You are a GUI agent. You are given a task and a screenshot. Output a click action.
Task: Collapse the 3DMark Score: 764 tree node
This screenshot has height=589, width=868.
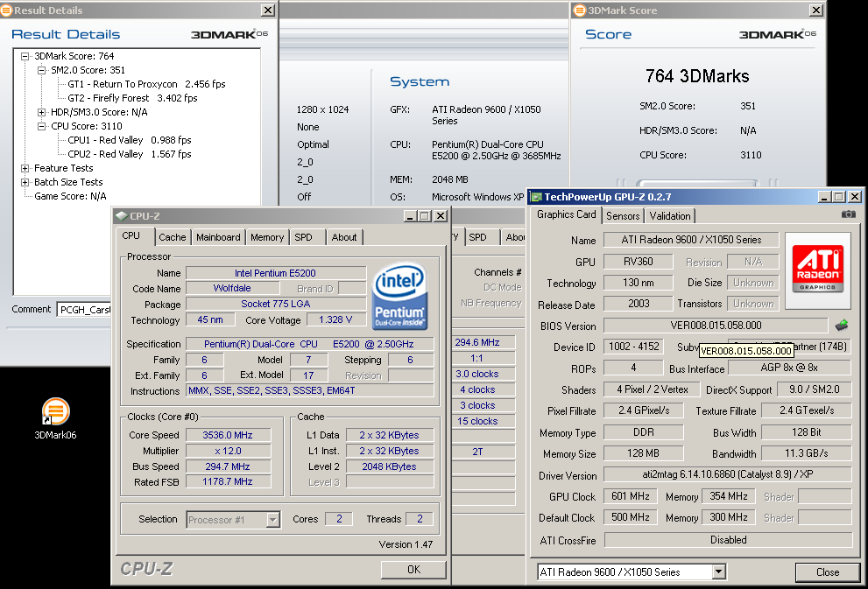coord(25,56)
